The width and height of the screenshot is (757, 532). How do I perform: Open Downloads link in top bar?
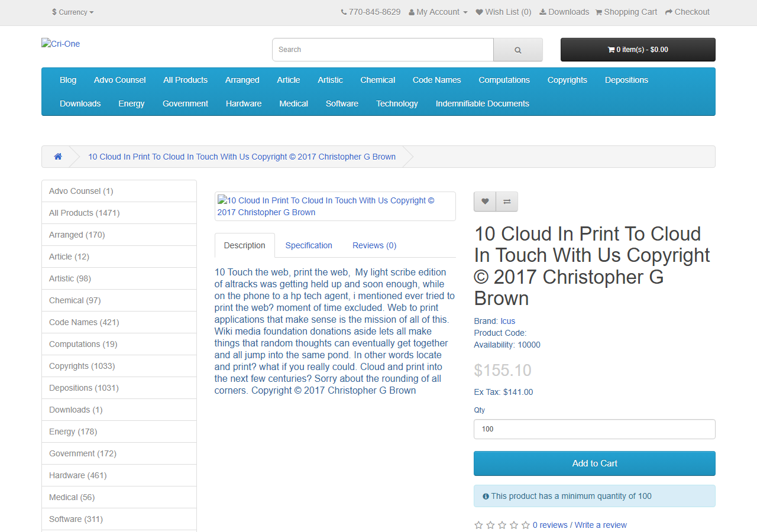(x=564, y=12)
